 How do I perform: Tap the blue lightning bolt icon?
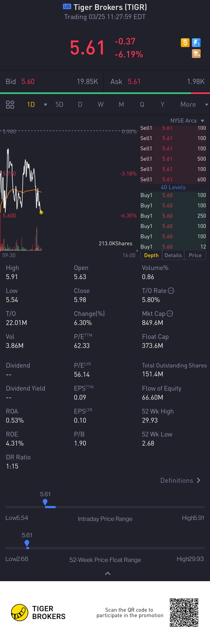[196, 43]
